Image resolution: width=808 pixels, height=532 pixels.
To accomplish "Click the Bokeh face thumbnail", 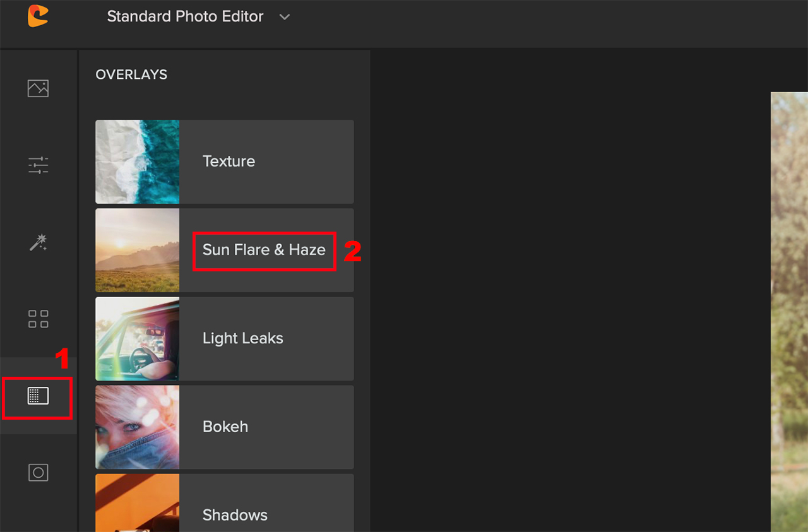I will 138,427.
